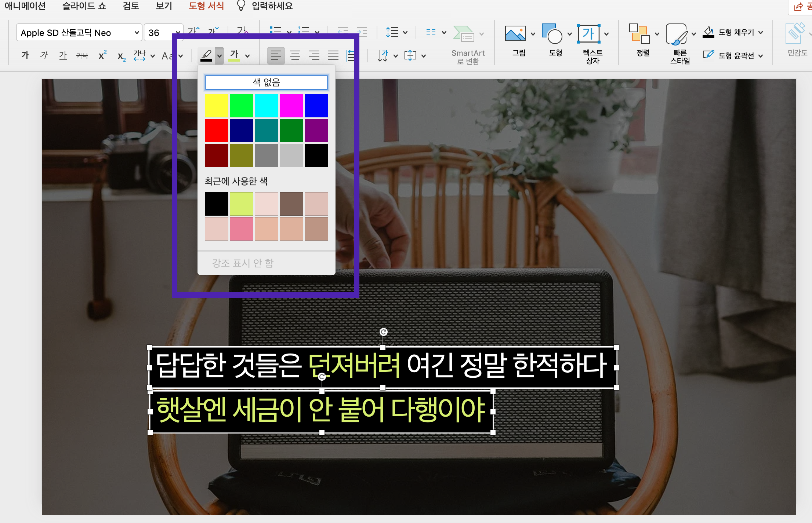This screenshot has height=523, width=812.
Task: Open the 정렬 arrange icon
Action: point(639,34)
